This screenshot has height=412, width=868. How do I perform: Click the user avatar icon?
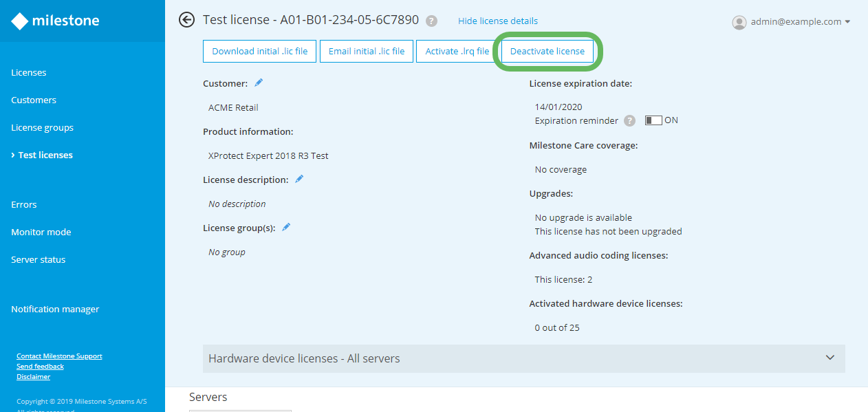739,22
